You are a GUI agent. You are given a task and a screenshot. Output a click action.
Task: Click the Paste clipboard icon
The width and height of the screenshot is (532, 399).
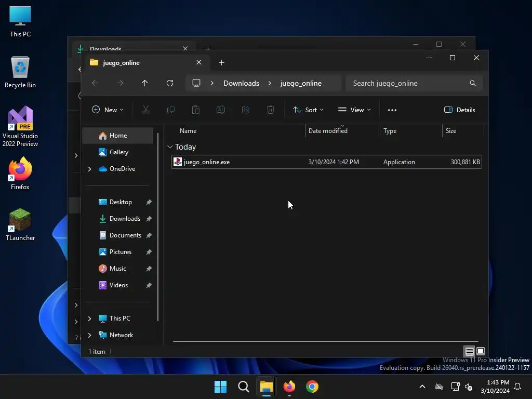[196, 110]
